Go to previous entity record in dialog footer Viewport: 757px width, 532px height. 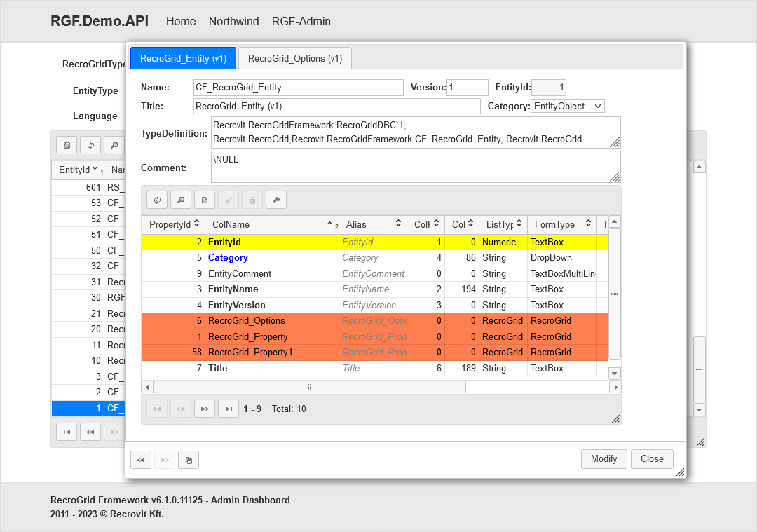click(141, 460)
